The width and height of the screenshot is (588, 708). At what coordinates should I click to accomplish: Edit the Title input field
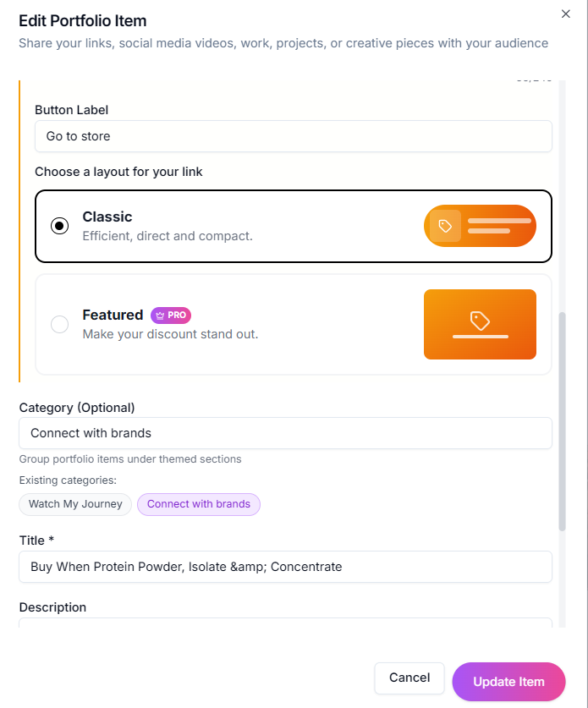[x=285, y=567]
